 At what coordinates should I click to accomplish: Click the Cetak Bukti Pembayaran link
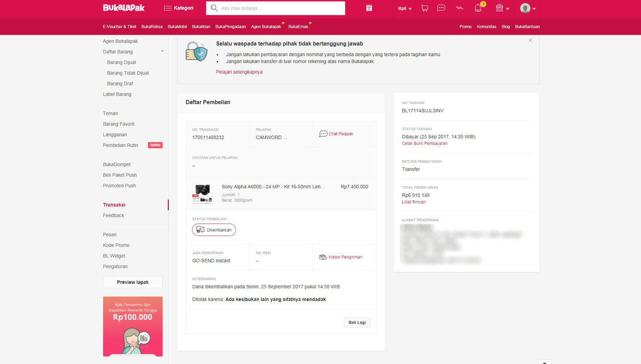[x=425, y=144]
